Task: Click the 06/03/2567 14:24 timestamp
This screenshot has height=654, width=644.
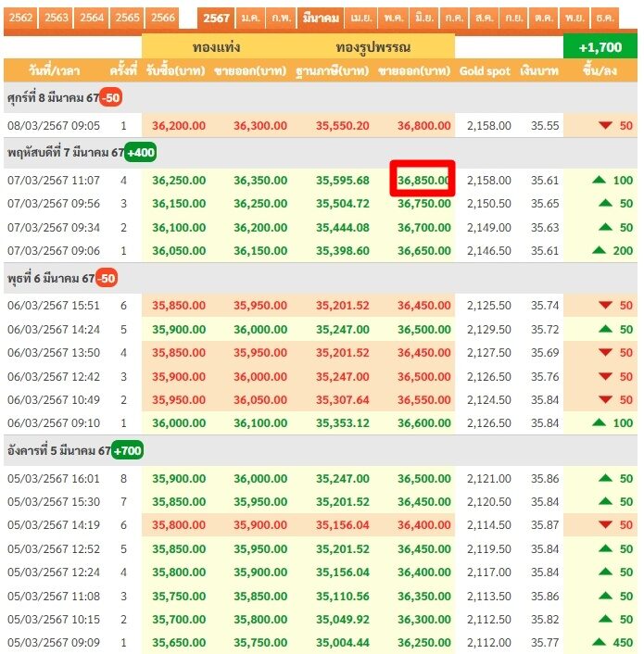Action: tap(54, 330)
